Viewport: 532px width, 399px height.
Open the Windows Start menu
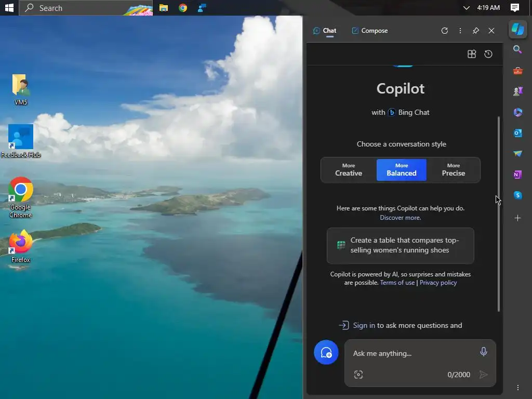(9, 7)
